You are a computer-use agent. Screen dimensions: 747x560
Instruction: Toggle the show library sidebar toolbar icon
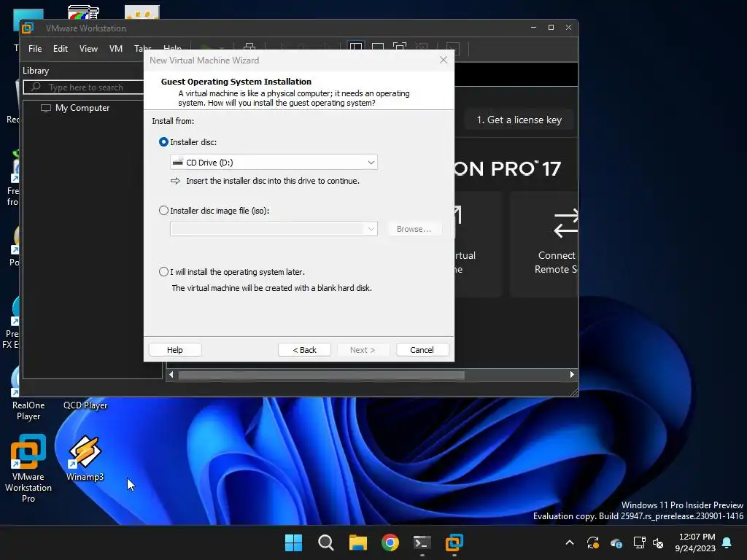coord(356,47)
